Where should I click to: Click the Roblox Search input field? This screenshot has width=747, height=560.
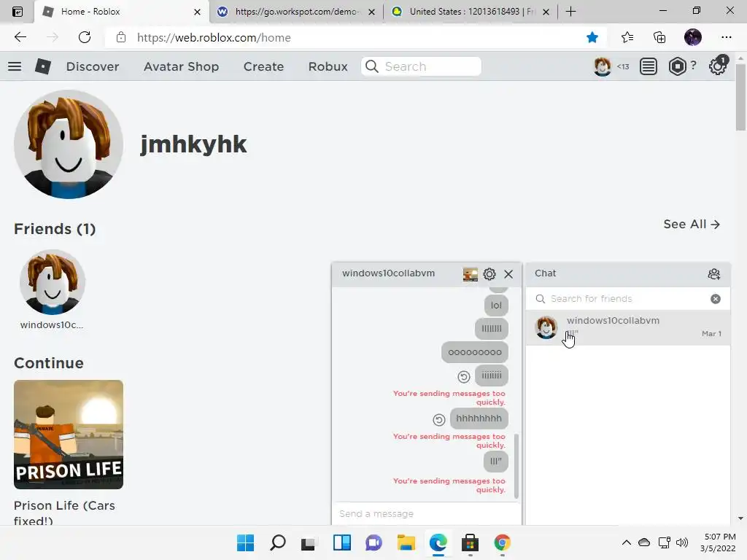[x=421, y=66]
